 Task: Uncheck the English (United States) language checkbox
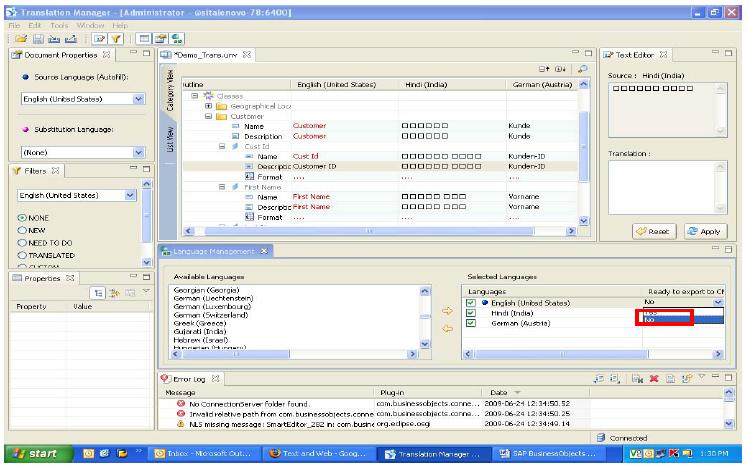click(x=471, y=303)
